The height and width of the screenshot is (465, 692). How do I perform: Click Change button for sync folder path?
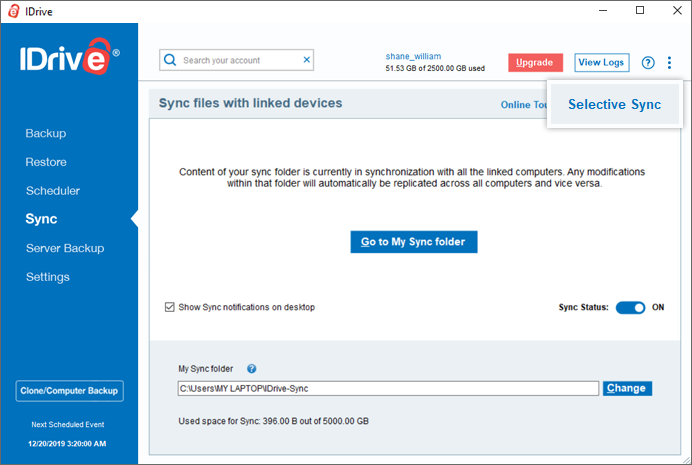[627, 388]
